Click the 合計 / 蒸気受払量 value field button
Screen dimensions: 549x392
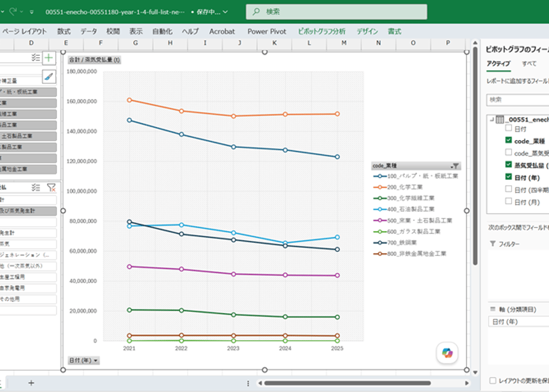pyautogui.click(x=94, y=60)
